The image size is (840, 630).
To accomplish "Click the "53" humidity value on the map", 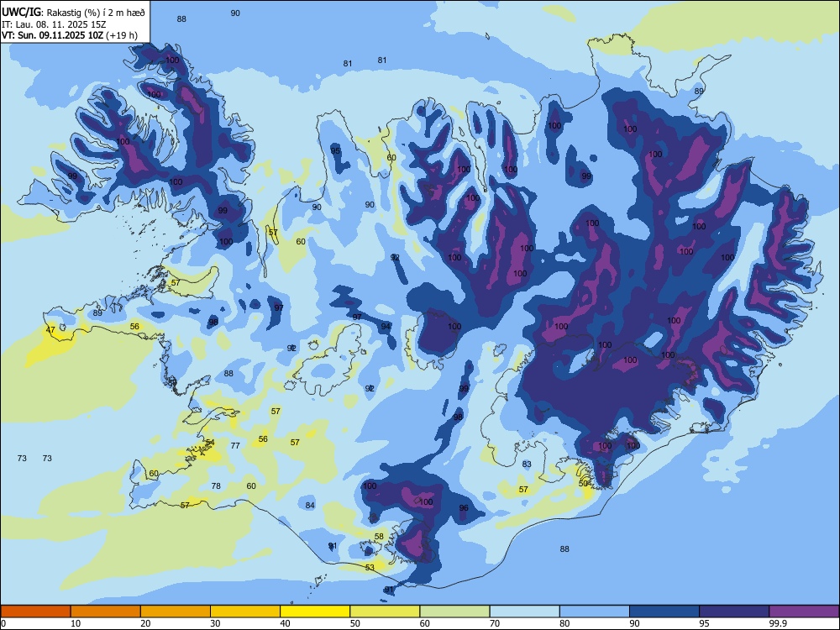I will 370,567.
